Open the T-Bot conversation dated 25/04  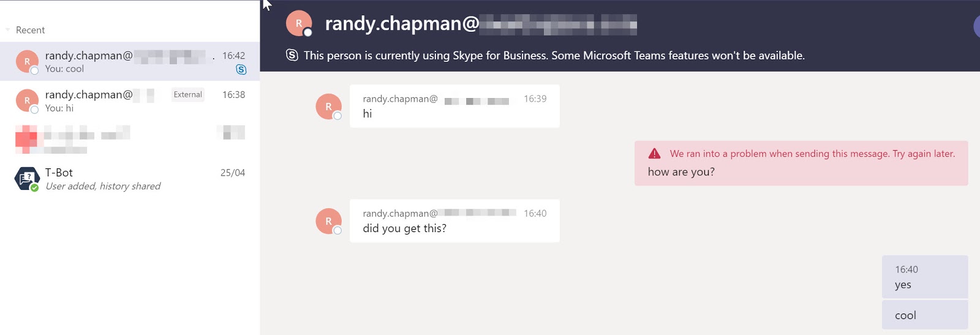(129, 179)
